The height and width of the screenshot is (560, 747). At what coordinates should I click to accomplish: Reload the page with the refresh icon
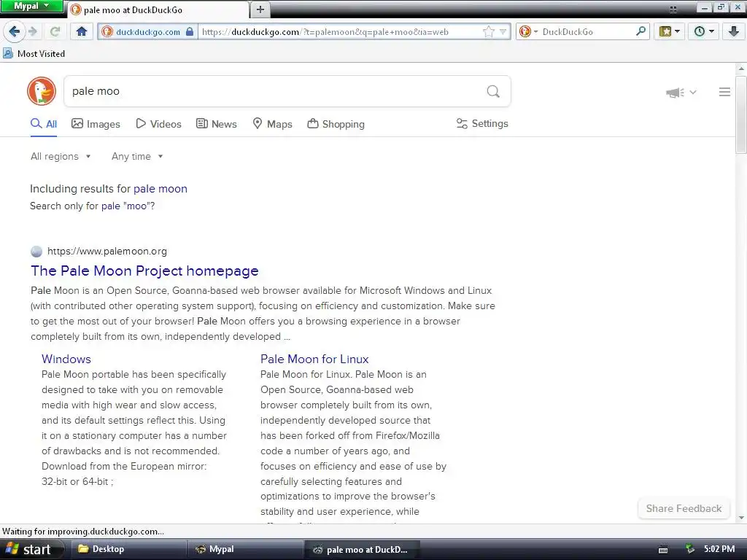[x=55, y=31]
